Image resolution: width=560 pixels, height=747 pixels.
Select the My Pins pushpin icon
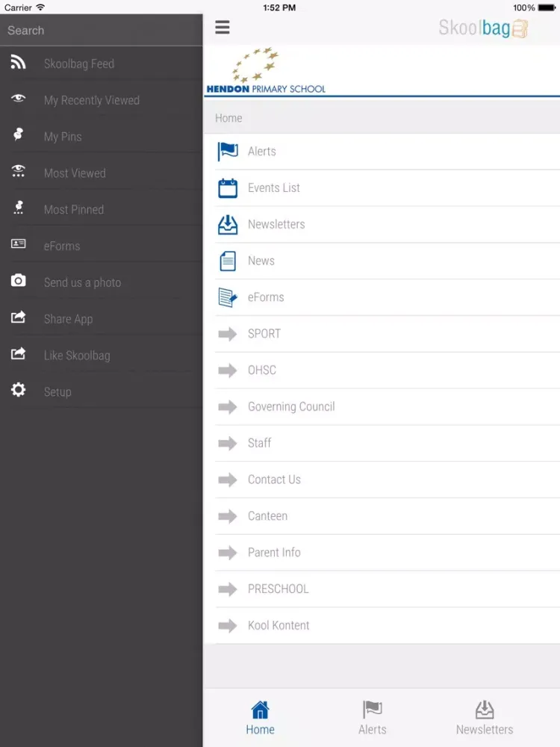point(18,134)
